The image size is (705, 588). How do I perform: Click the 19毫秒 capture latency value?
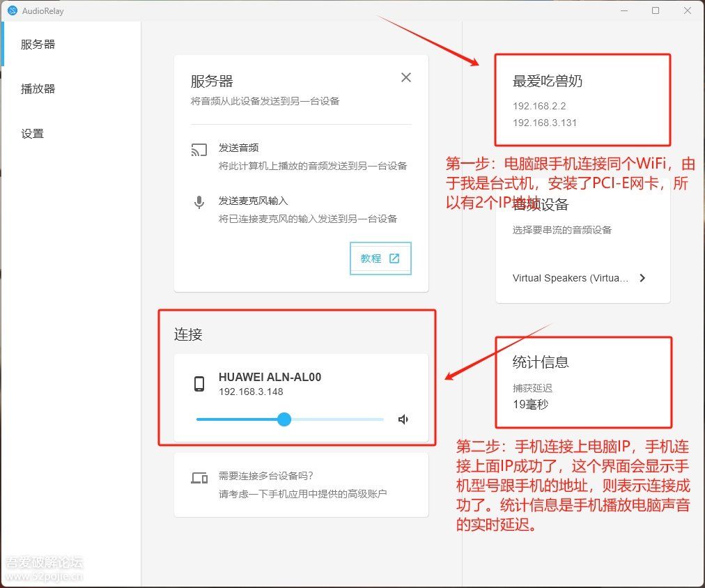[x=531, y=404]
